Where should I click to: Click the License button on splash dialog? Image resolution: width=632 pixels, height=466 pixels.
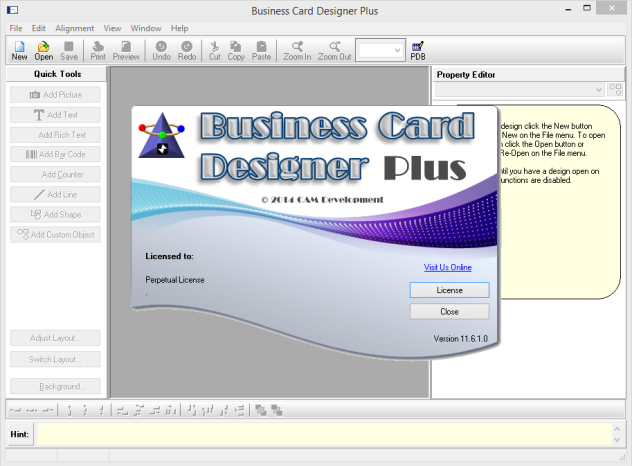449,290
